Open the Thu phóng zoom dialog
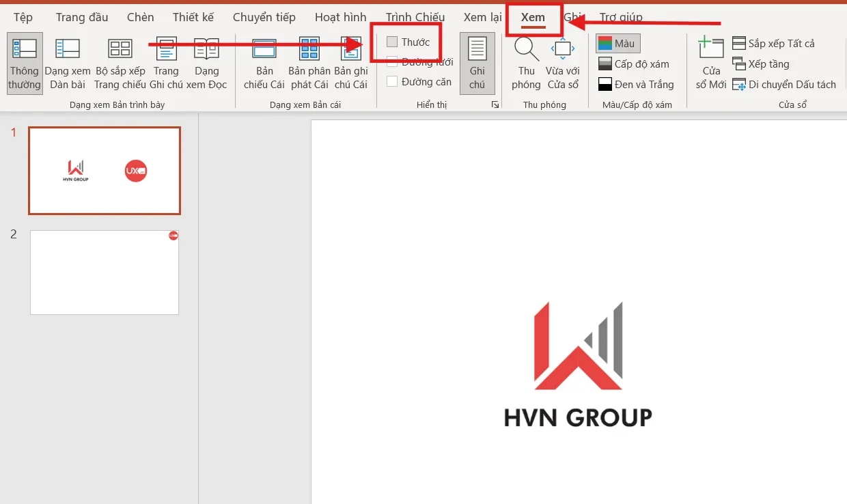 [x=526, y=64]
